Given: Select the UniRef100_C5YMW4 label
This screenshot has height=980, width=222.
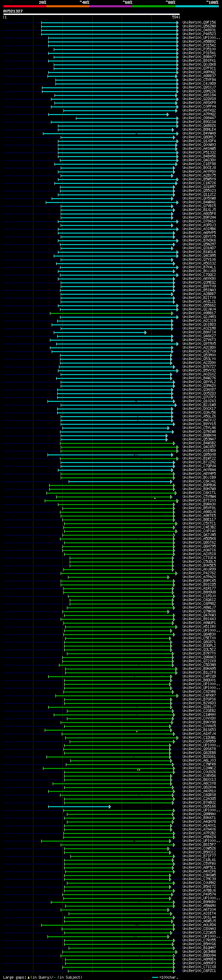Looking at the screenshot, I should (x=199, y=496).
